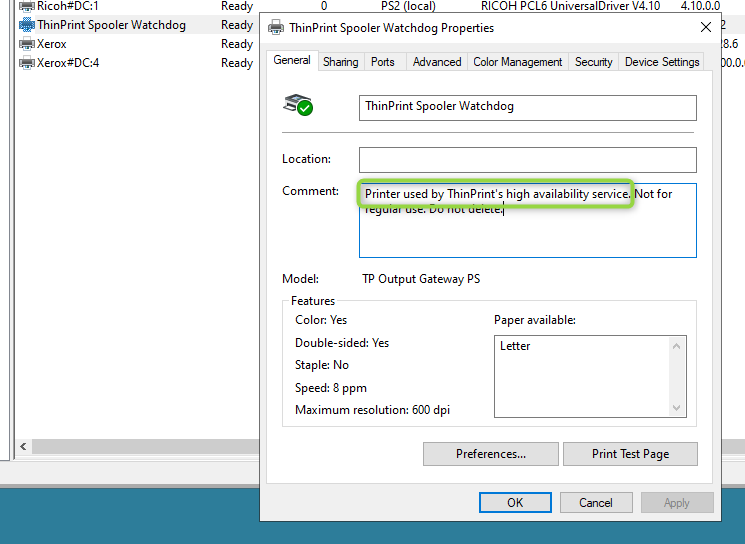Click up arrow of paper list scrollbar

click(x=677, y=346)
